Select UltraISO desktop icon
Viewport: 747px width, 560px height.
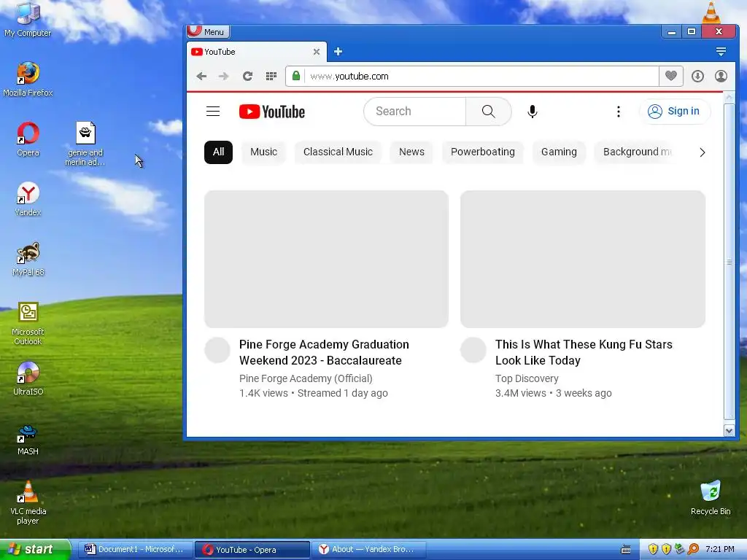pyautogui.click(x=28, y=378)
